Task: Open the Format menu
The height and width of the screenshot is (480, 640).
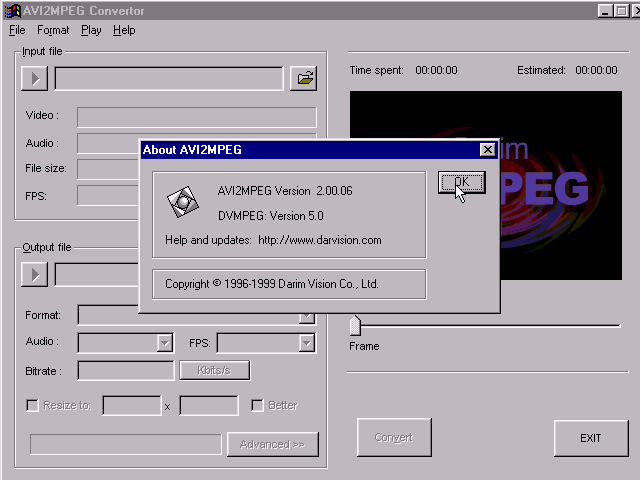Action: click(x=53, y=30)
